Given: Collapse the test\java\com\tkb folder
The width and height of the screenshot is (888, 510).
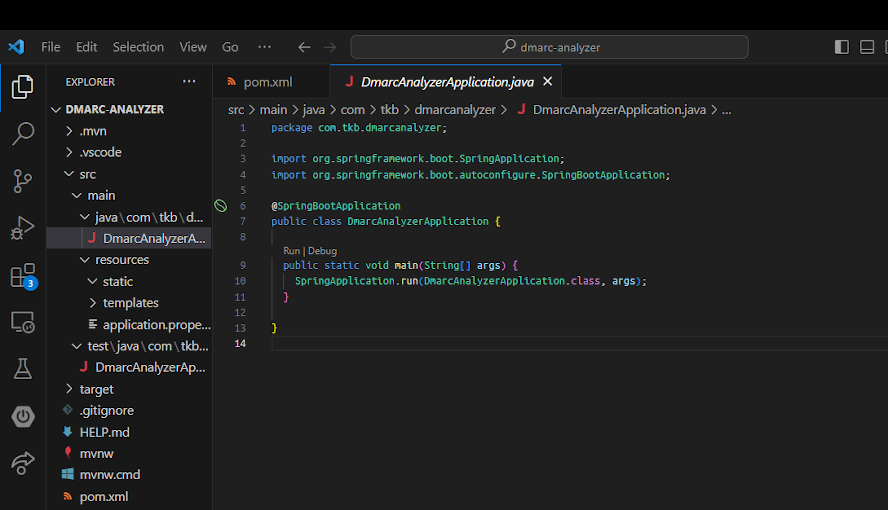Looking at the screenshot, I should pos(130,346).
